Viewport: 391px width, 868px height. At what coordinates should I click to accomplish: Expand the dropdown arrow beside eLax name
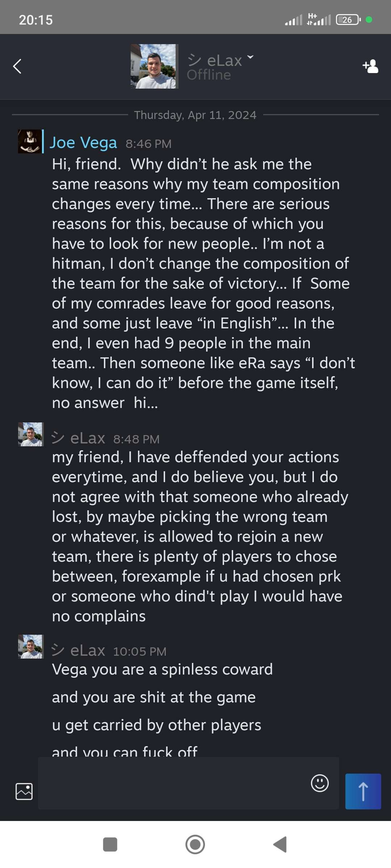(250, 57)
